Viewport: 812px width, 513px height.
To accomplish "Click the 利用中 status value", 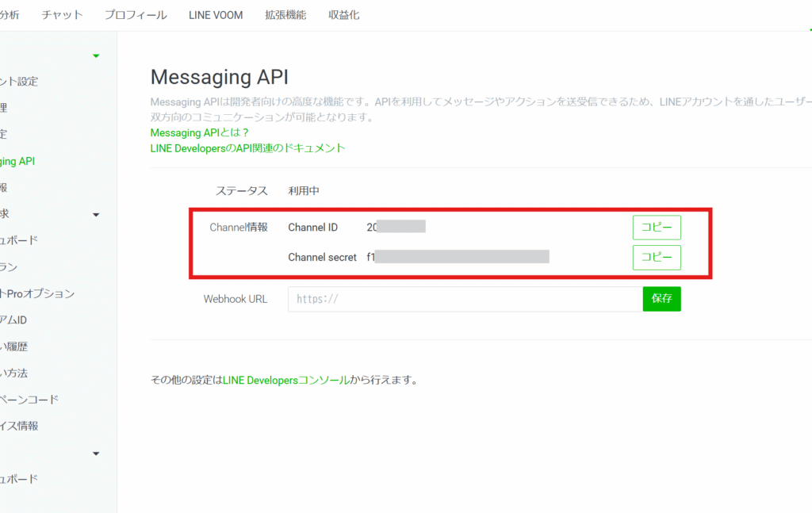I will pyautogui.click(x=304, y=190).
